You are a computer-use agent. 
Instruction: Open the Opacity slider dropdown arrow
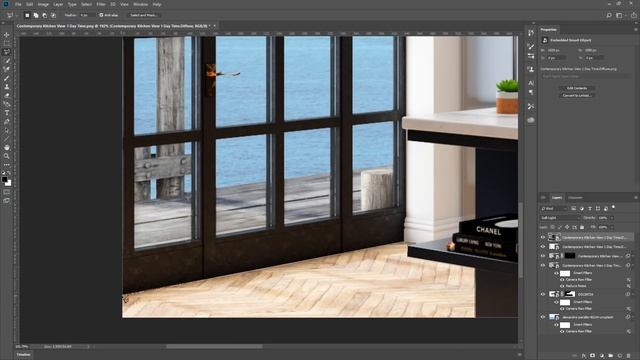point(611,218)
